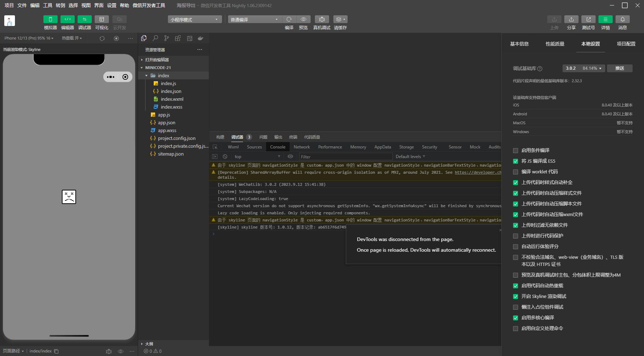Open the 小程序模式 mode dropdown

tap(195, 19)
